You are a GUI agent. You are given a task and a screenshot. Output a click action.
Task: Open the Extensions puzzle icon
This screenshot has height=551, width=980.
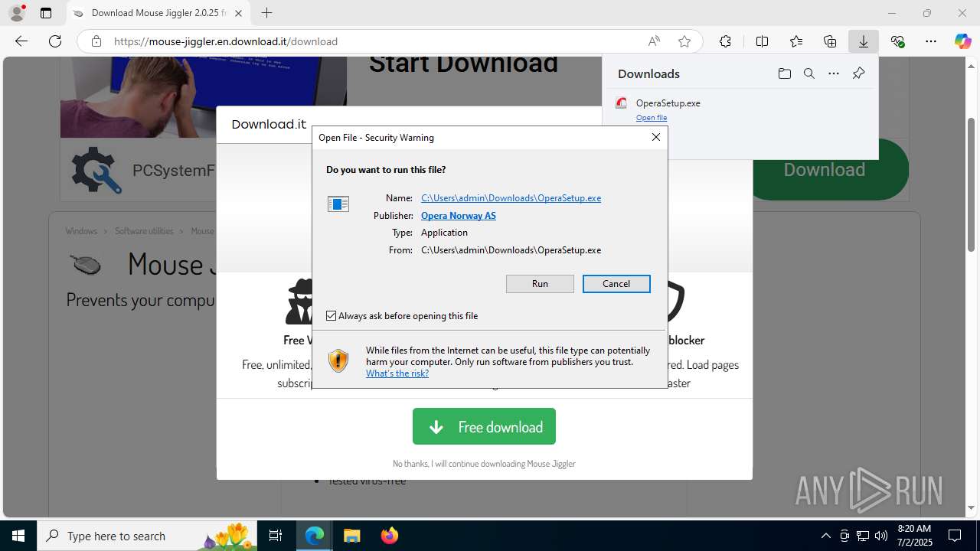725,41
